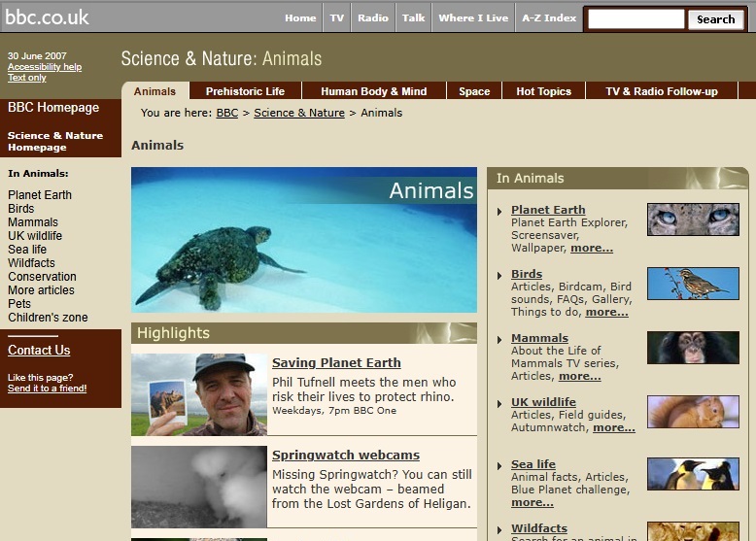Click the arrow bullet beside Birds

pyautogui.click(x=499, y=276)
